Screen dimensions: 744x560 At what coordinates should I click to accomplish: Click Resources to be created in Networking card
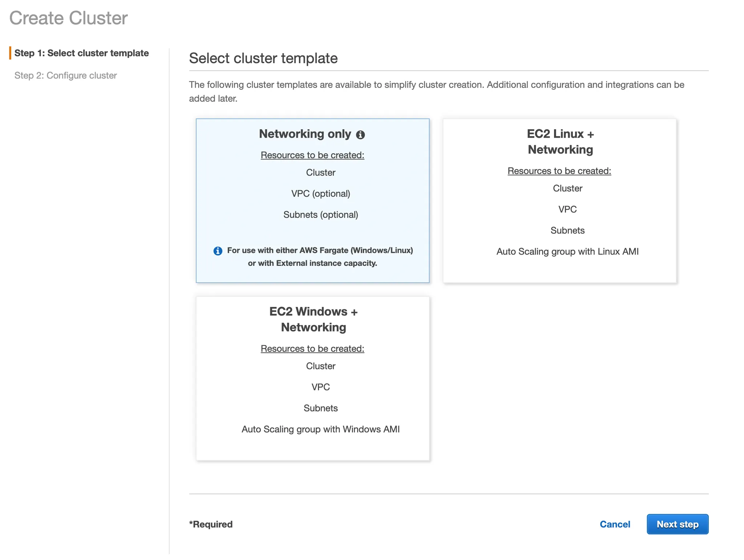pos(312,155)
